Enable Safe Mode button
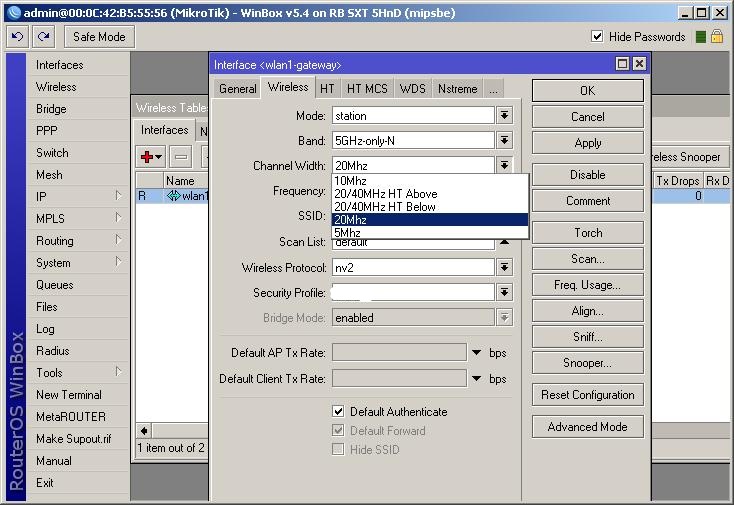Viewport: 734px width, 505px height. (99, 37)
